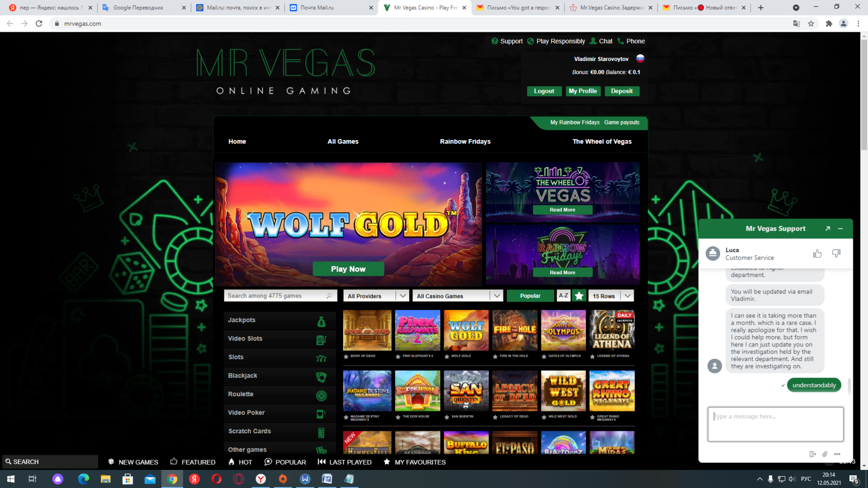Go to the All Games menu item

[x=343, y=142]
